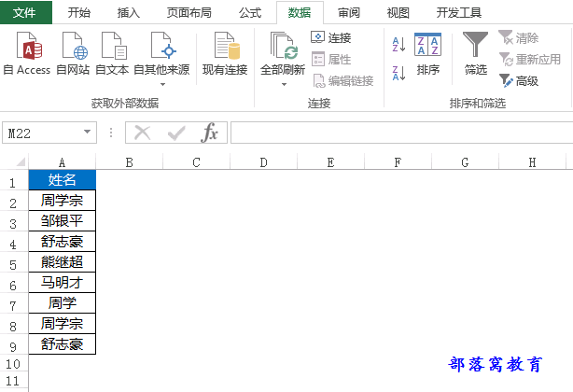Open the Name Box dropdown arrow
Image resolution: width=573 pixels, height=392 pixels.
(88, 133)
